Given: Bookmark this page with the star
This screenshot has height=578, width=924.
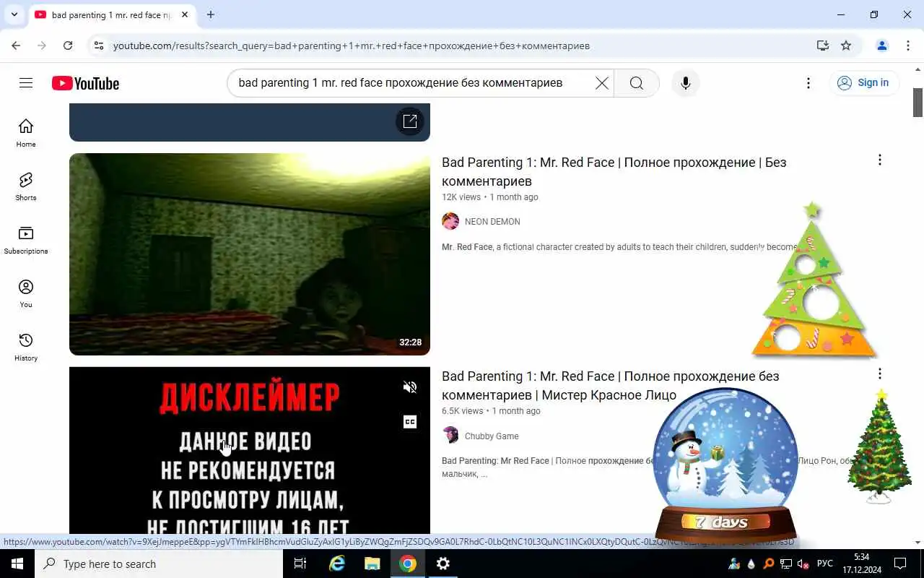Looking at the screenshot, I should point(846,46).
